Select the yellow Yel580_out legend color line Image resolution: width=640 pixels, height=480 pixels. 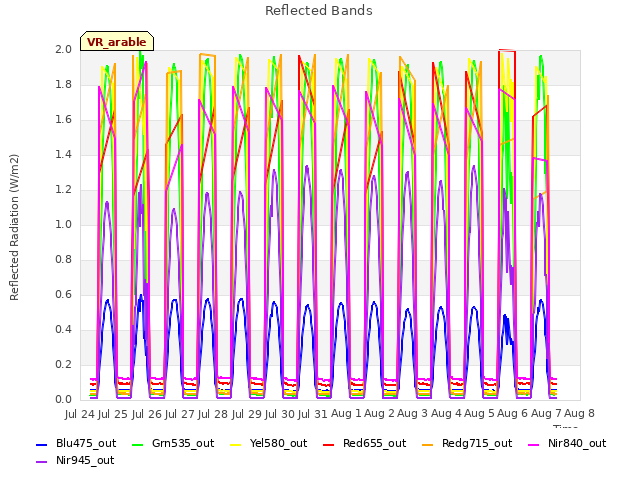[236, 445]
